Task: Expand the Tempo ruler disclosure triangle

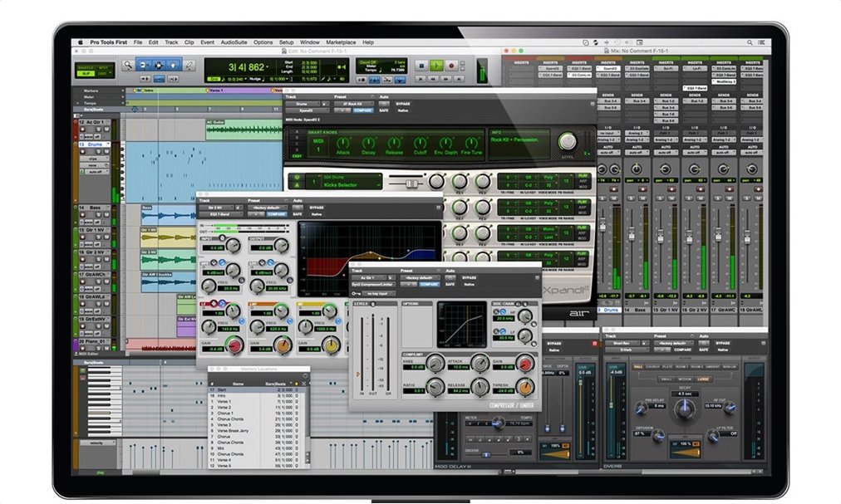Action: pyautogui.click(x=78, y=104)
